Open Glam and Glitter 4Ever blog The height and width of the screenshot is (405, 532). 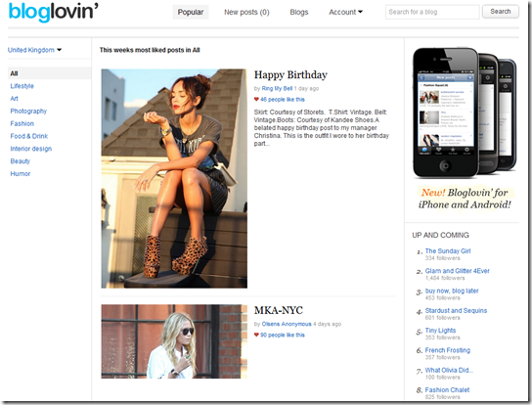458,271
